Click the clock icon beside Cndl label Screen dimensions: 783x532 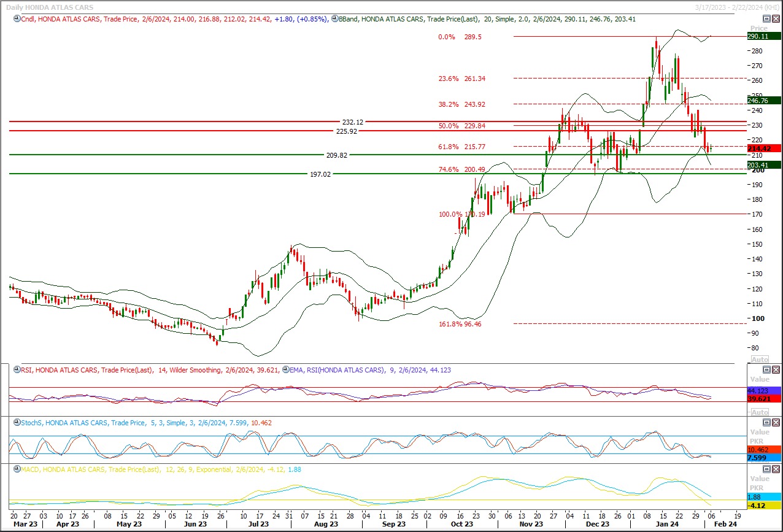click(x=17, y=19)
